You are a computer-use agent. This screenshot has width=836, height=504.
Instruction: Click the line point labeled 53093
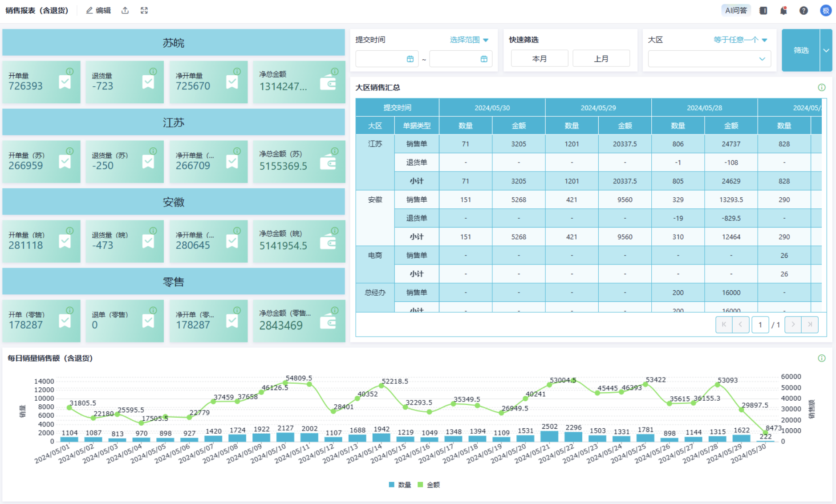tap(718, 384)
